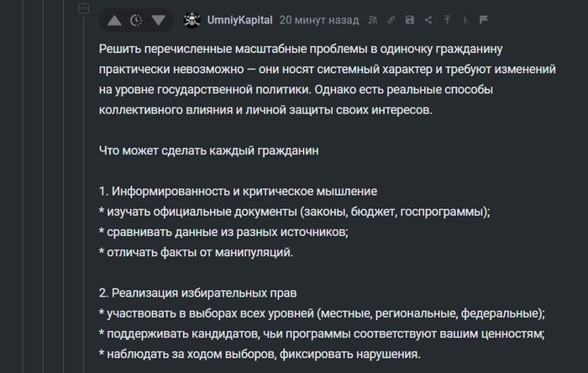The image size is (588, 373).
Task: Upvote the UmniyKapital comment
Action: point(114,19)
